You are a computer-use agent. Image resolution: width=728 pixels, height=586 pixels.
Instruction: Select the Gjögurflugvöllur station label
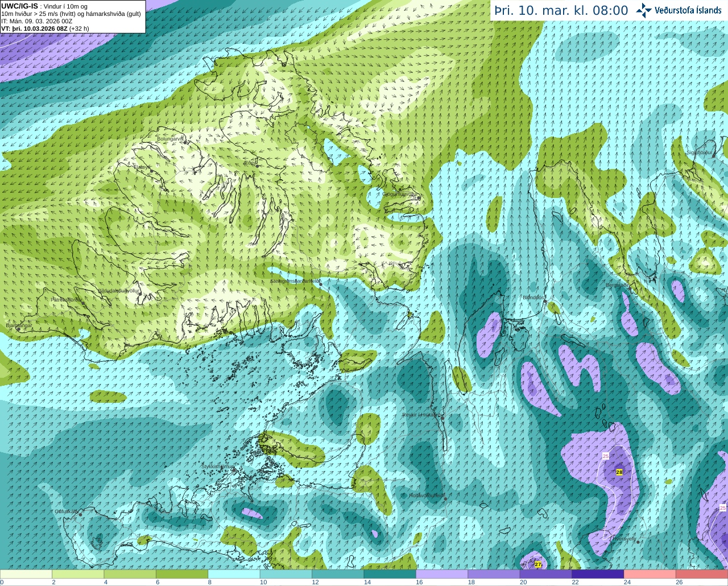click(x=400, y=194)
